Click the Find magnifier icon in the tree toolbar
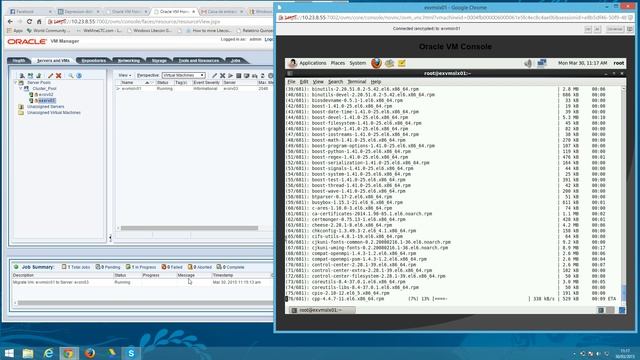The width and height of the screenshot is (640, 360). 71,76
